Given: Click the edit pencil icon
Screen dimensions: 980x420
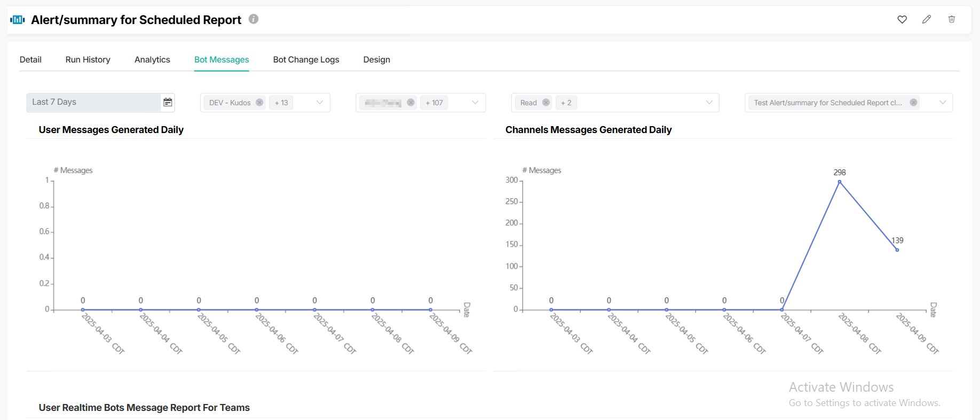Looking at the screenshot, I should point(927,20).
